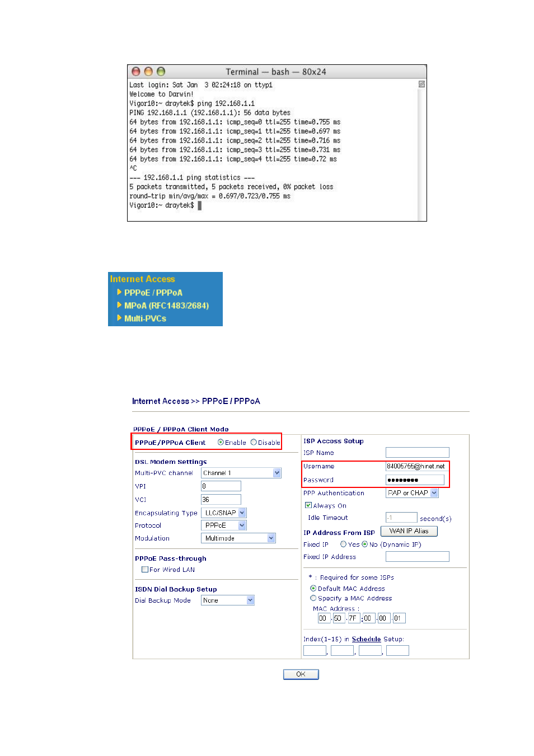Click the last MAC Address field 01
The height and width of the screenshot is (756, 534).
(x=399, y=618)
